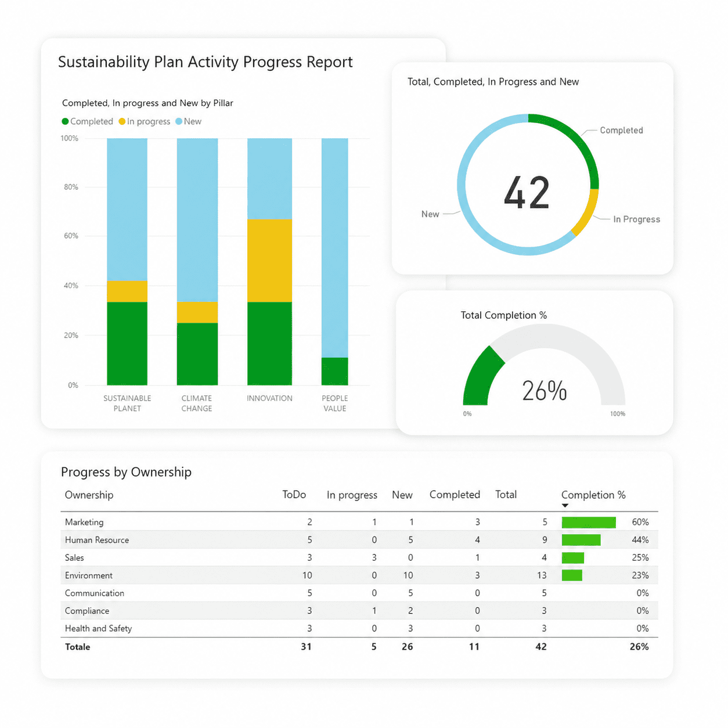The height and width of the screenshot is (728, 728).
Task: Click the In Progress label beside the donut chart
Action: [x=637, y=219]
